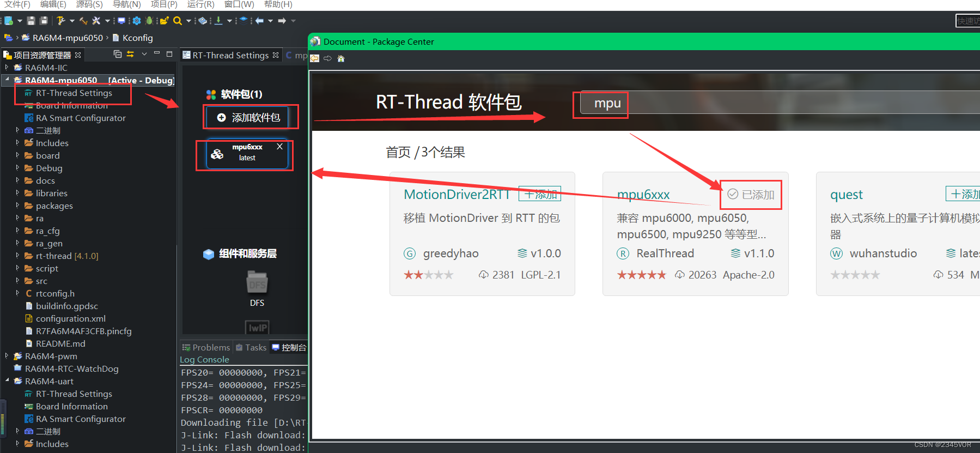Open the 运行(R) menu
Viewport: 980px width, 453px height.
(201, 4)
